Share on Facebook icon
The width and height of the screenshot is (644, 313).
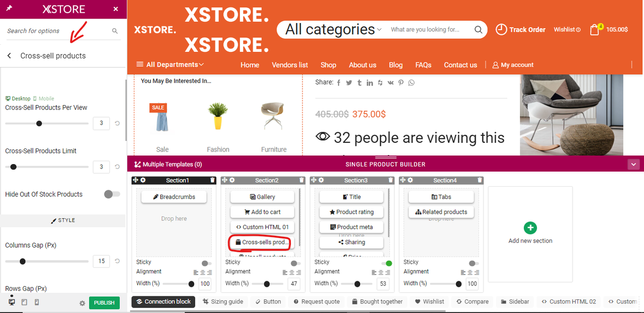click(339, 83)
